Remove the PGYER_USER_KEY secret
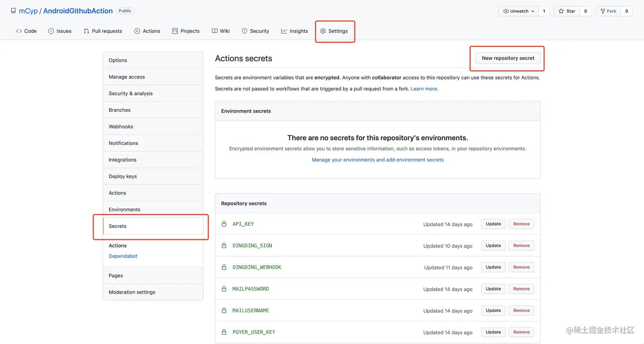Viewport: 644px width, 344px height. click(521, 332)
